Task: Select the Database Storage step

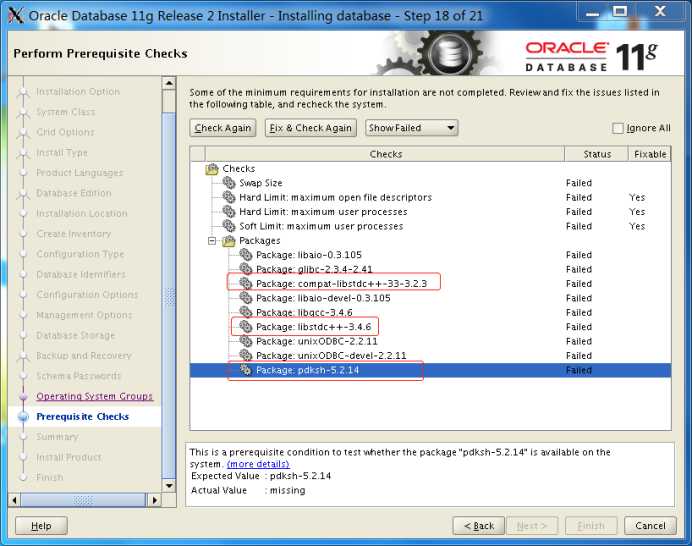Action: (x=76, y=336)
